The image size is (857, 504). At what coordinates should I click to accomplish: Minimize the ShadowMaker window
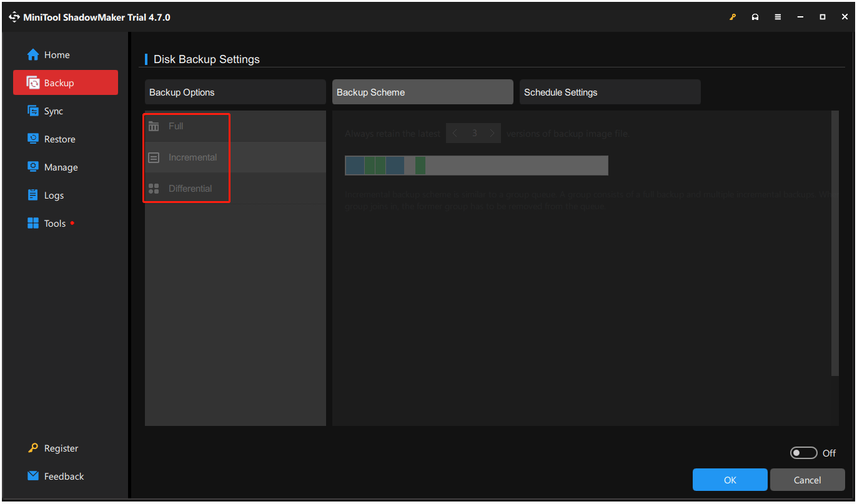800,17
